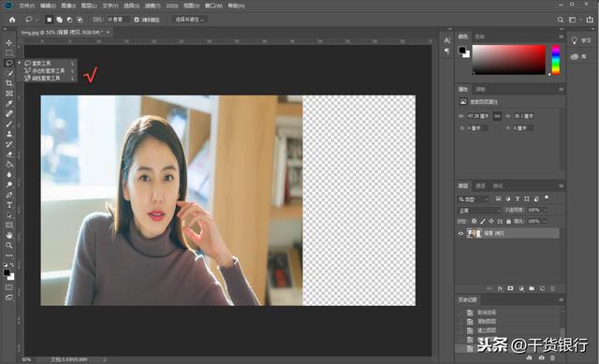Select the Rectangular Marquee tool
This screenshot has width=599, height=364.
(x=9, y=52)
